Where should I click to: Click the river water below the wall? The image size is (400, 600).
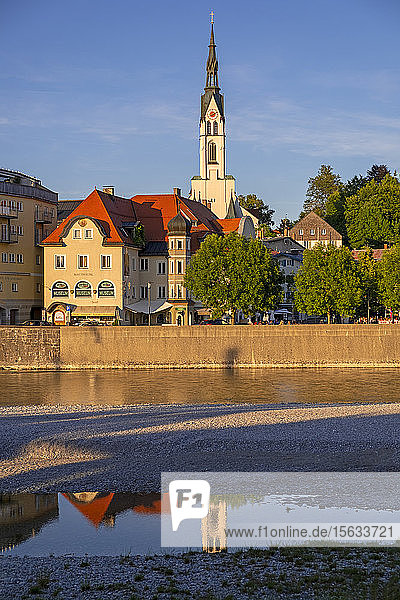point(200,386)
